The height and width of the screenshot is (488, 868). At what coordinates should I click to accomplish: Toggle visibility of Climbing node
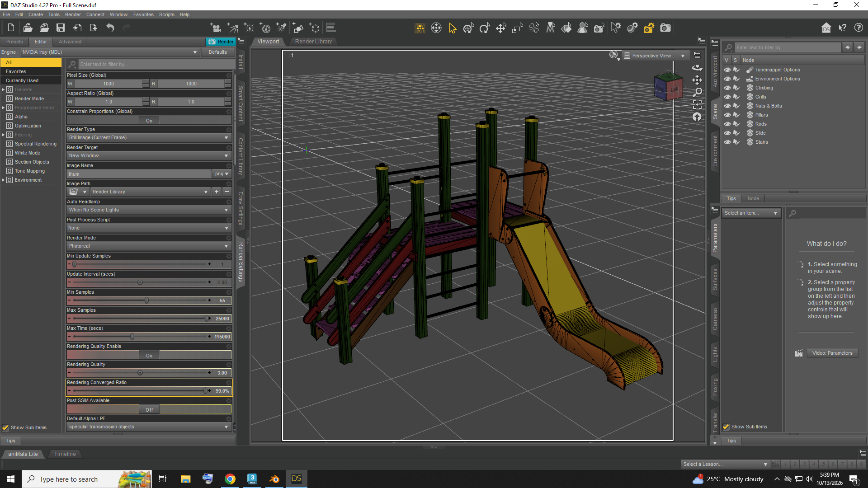coord(727,88)
